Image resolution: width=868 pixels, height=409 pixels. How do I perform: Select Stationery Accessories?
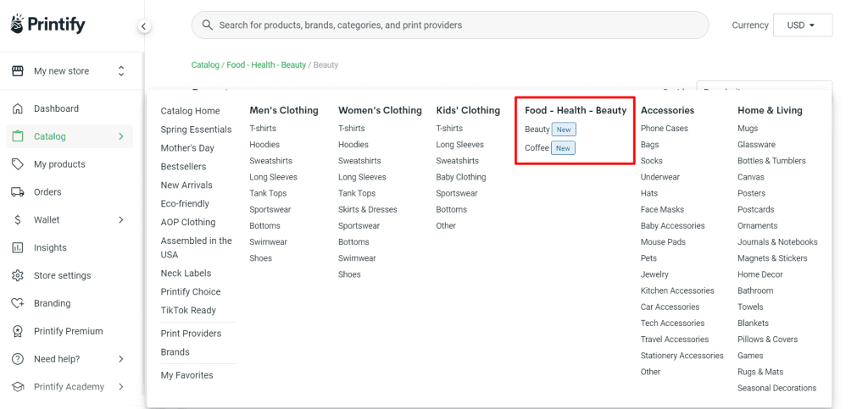tap(682, 356)
